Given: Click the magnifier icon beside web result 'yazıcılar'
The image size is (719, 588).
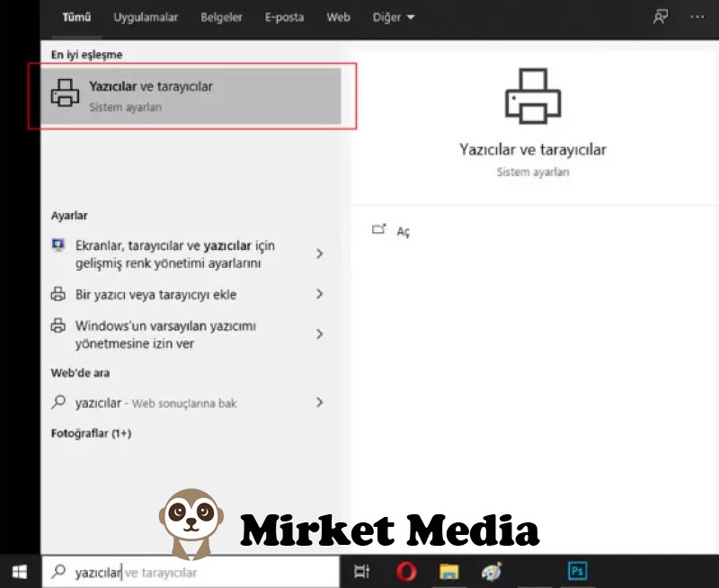Looking at the screenshot, I should (x=58, y=402).
